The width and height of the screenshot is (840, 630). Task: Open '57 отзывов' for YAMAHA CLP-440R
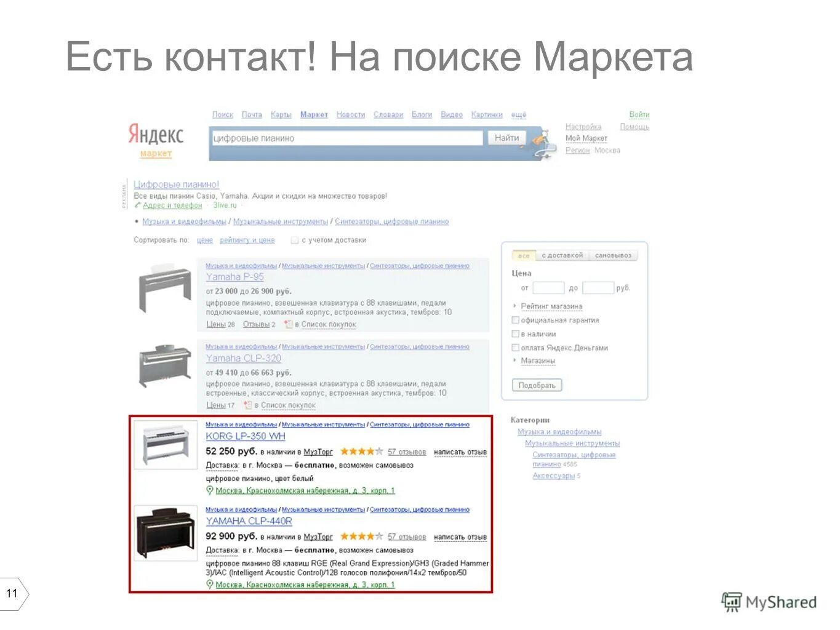(x=407, y=537)
